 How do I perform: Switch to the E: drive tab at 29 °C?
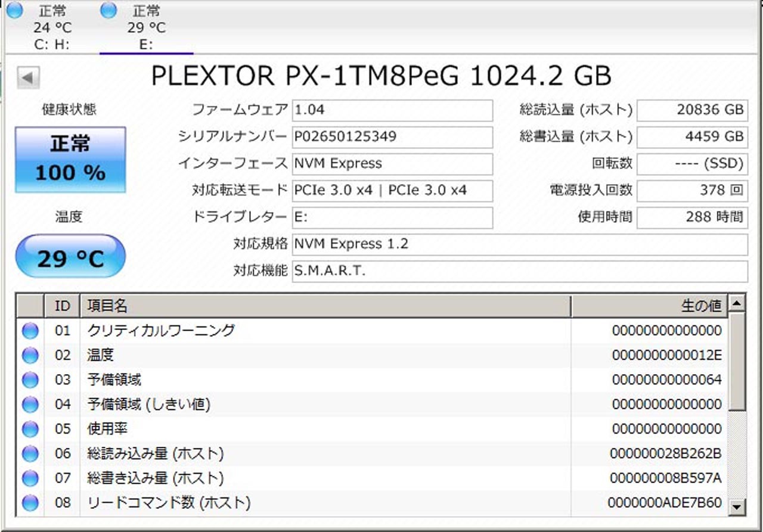pyautogui.click(x=146, y=27)
